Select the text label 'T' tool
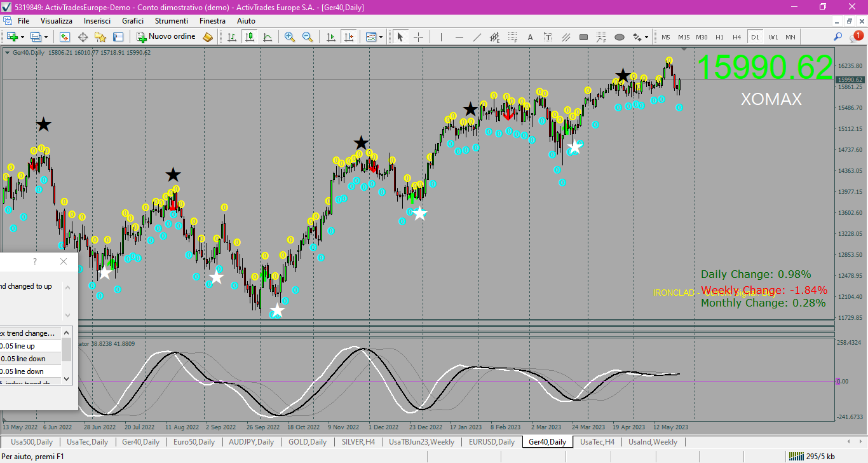This screenshot has width=868, height=463. click(548, 37)
